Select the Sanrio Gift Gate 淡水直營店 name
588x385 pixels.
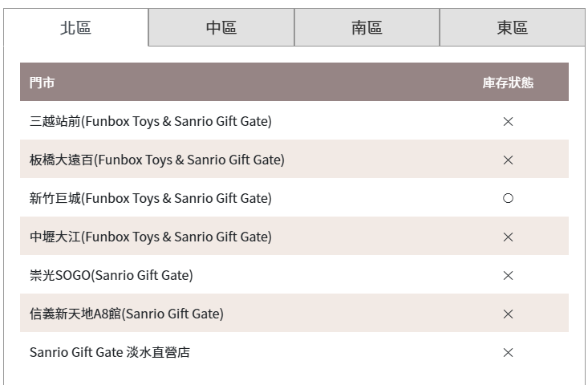(110, 352)
